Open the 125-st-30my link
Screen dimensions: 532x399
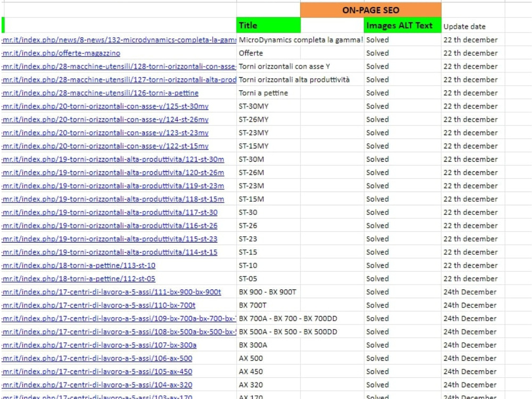point(105,106)
